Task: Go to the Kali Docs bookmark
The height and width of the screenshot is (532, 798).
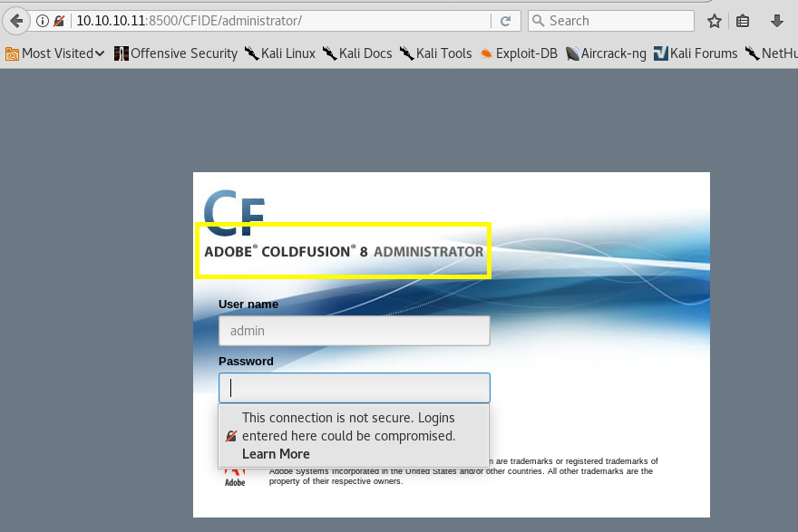Action: 357,53
